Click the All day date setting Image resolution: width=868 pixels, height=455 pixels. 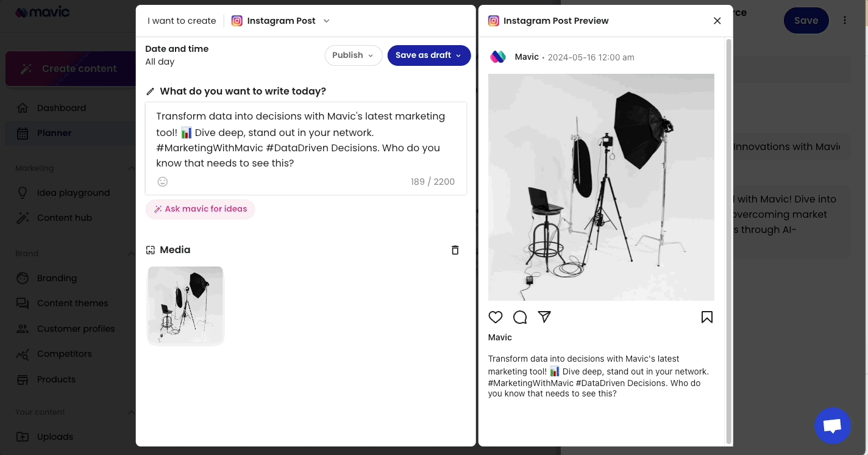pos(160,62)
